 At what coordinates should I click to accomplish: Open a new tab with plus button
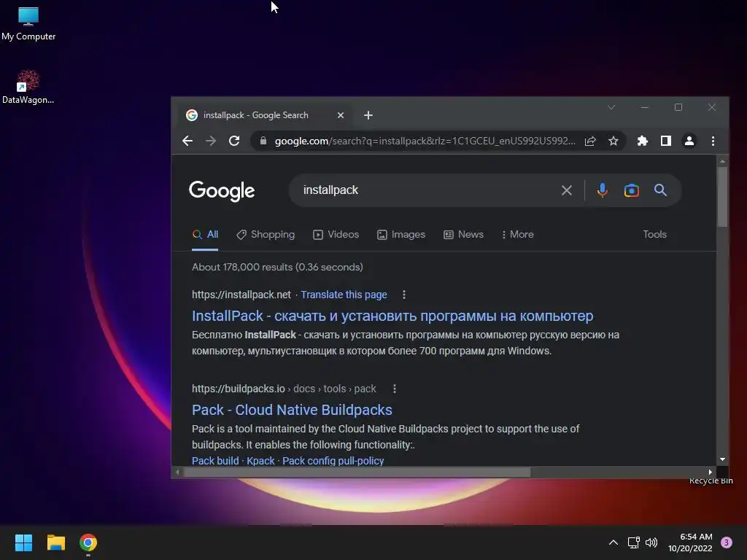pyautogui.click(x=368, y=115)
